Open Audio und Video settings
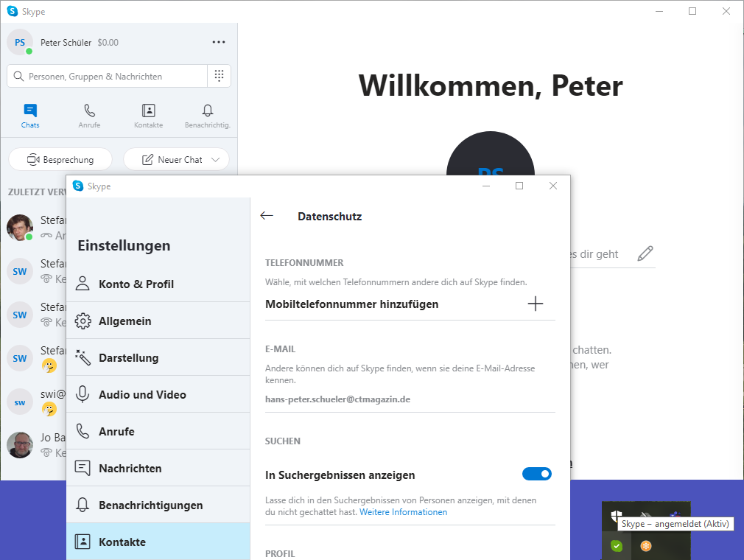This screenshot has width=744, height=560. (158, 394)
